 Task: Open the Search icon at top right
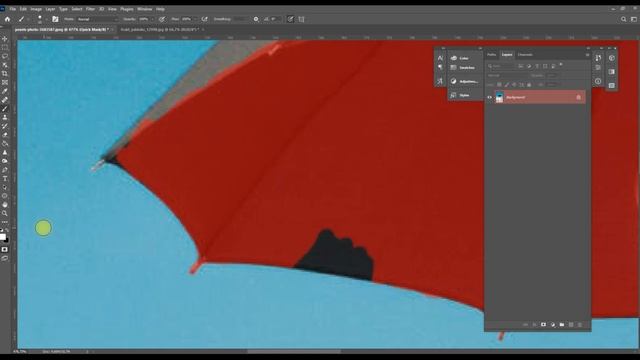coord(623,19)
